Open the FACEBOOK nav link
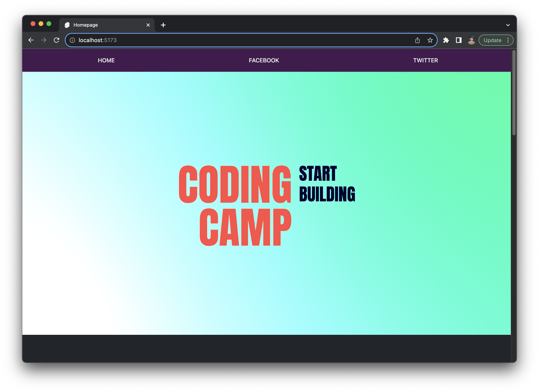The height and width of the screenshot is (392, 539). [x=264, y=60]
